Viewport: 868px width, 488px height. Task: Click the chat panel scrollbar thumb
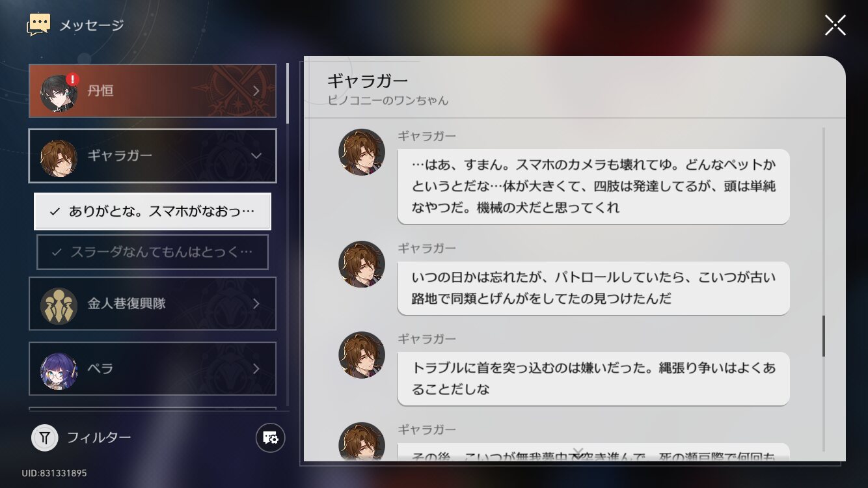[x=823, y=336]
